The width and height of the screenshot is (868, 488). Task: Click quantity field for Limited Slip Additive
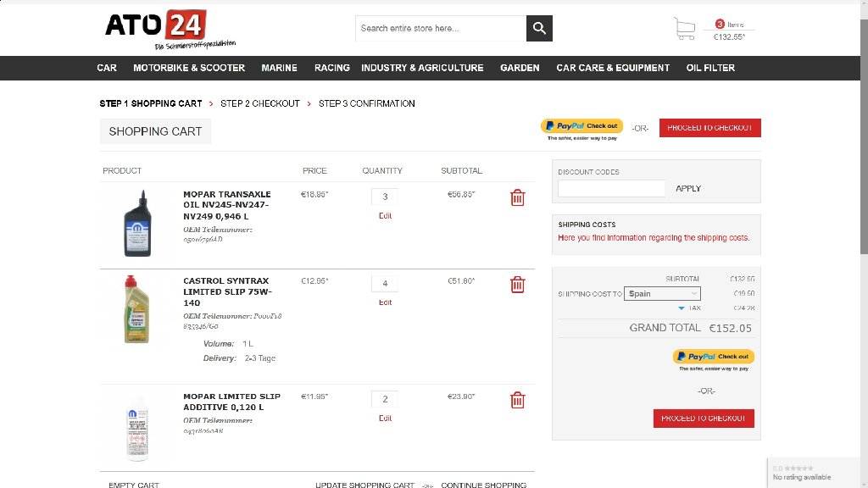[x=386, y=399]
